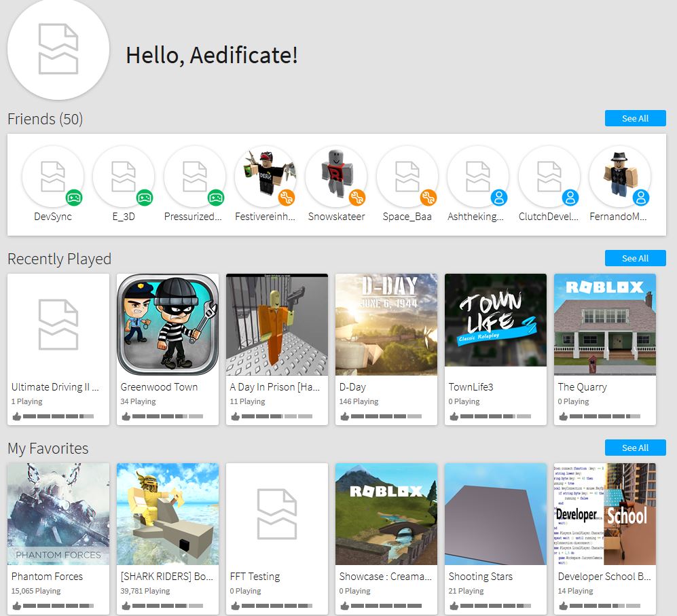Open FFT Testing placeholder thumbnail
This screenshot has height=616, width=677.
pos(277,514)
